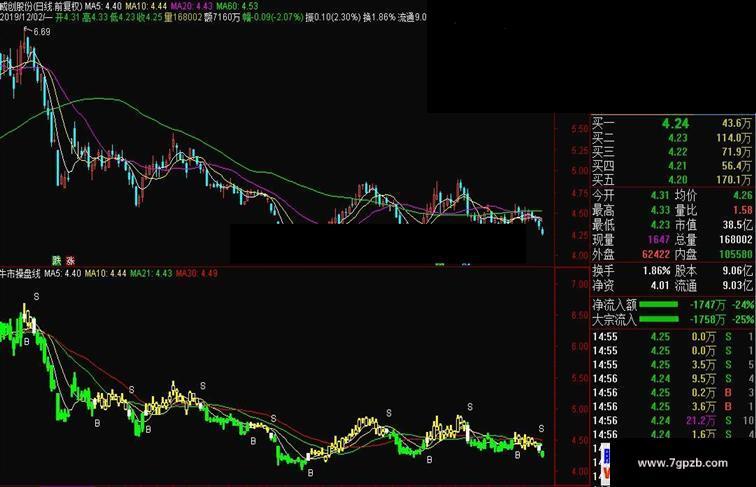Select the 14:56 trade row with 21.2万
The height and width of the screenshot is (487, 756).
[x=673, y=420]
